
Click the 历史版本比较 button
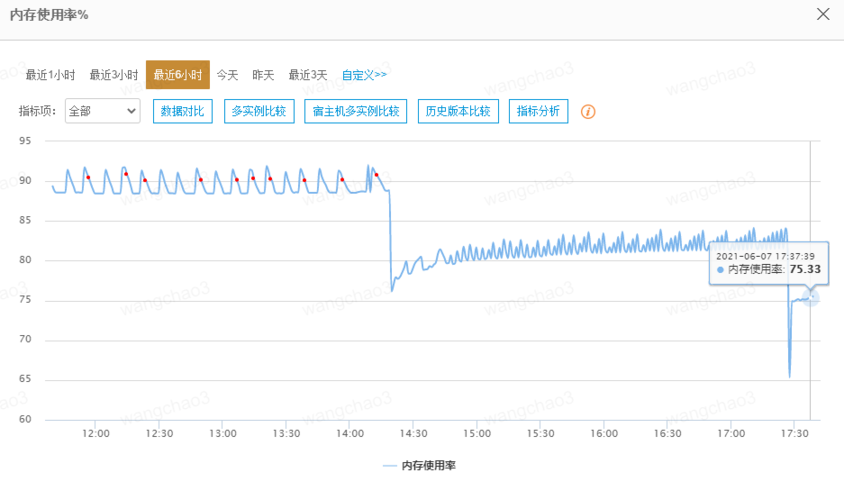pos(458,111)
